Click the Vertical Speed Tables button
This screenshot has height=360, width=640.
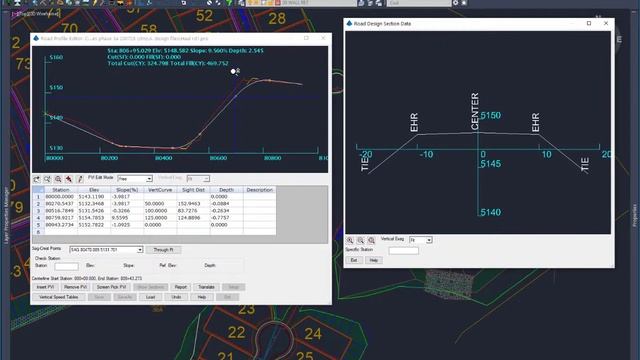coord(59,297)
